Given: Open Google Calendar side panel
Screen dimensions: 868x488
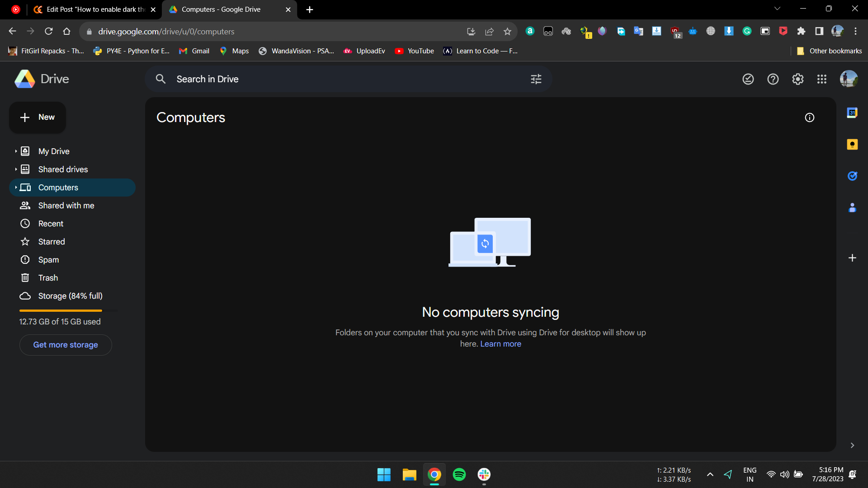Looking at the screenshot, I should coord(852,113).
